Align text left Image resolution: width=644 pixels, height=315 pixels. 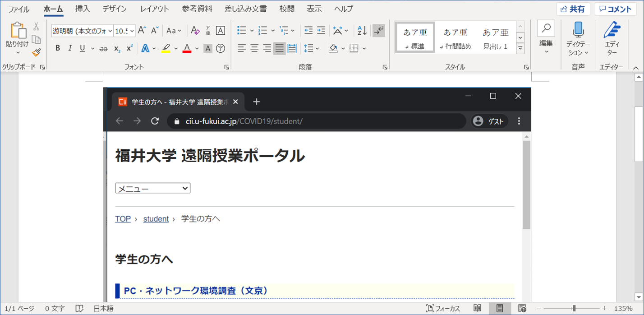pyautogui.click(x=242, y=48)
